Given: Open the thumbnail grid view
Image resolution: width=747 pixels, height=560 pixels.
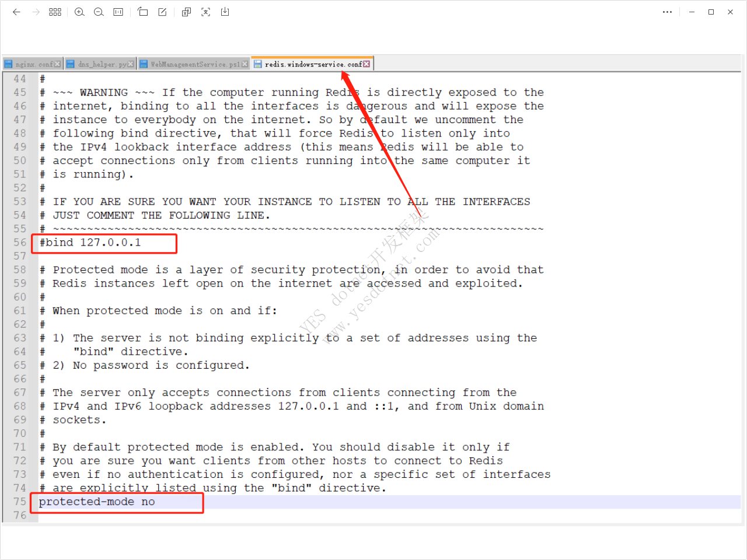Looking at the screenshot, I should (55, 12).
